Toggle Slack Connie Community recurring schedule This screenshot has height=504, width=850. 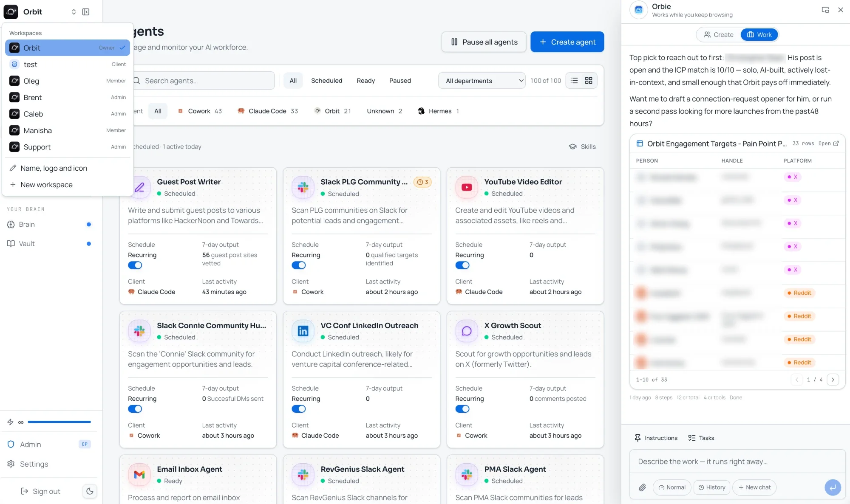(135, 409)
